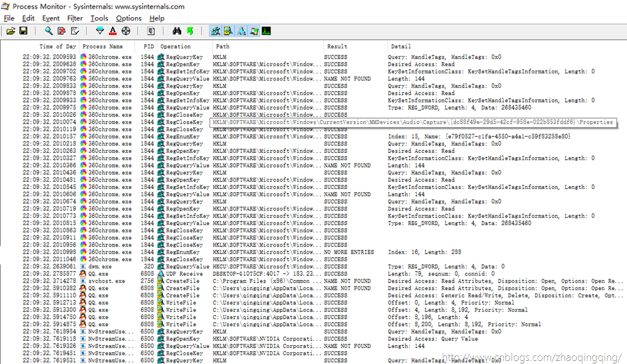Click the Find binoculars icon
Image resolution: width=627 pixels, height=364 pixels.
tap(177, 31)
